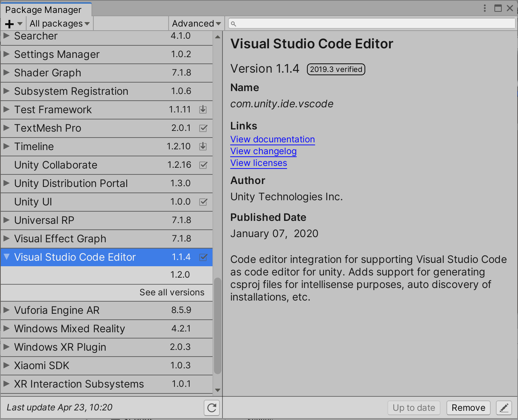Expand Unity Distribution Portal arrow
The height and width of the screenshot is (420, 518).
coord(6,183)
